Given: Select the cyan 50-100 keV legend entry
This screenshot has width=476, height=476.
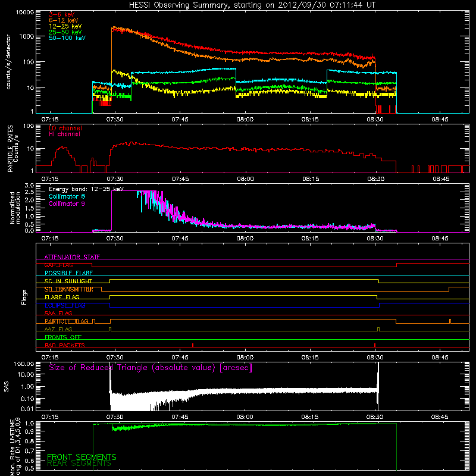Looking at the screenshot, I should [x=67, y=38].
